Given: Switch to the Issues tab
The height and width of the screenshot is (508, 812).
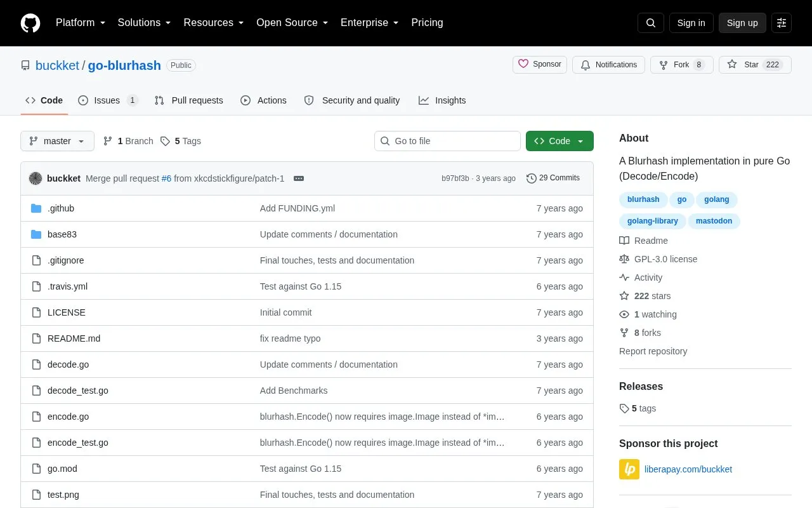Looking at the screenshot, I should (108, 100).
